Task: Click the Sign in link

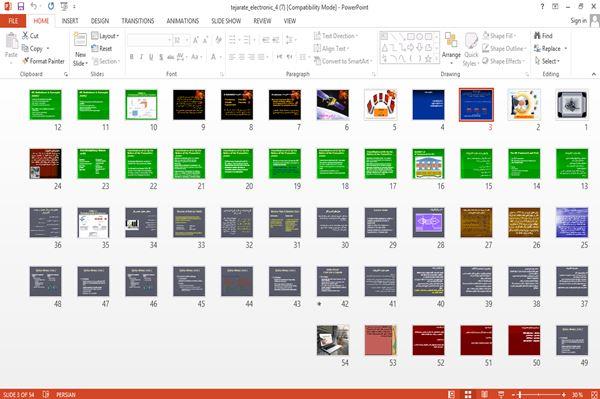Action: coord(578,21)
